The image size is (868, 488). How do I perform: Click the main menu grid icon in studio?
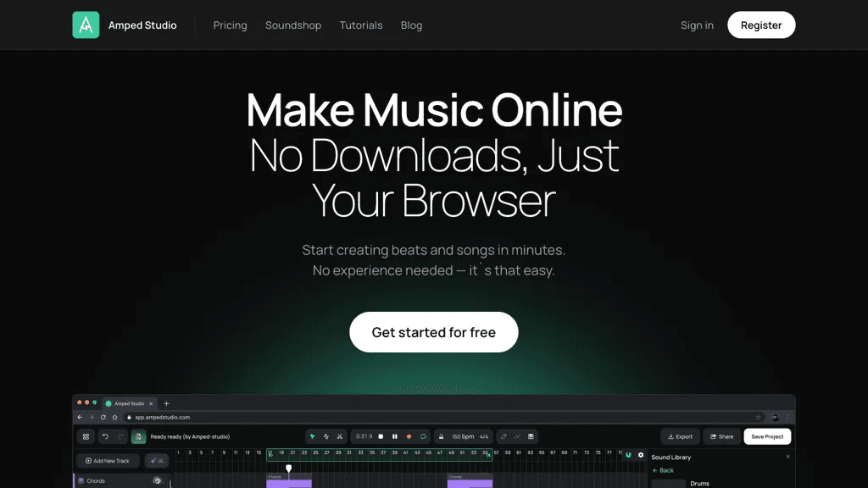[x=86, y=436]
